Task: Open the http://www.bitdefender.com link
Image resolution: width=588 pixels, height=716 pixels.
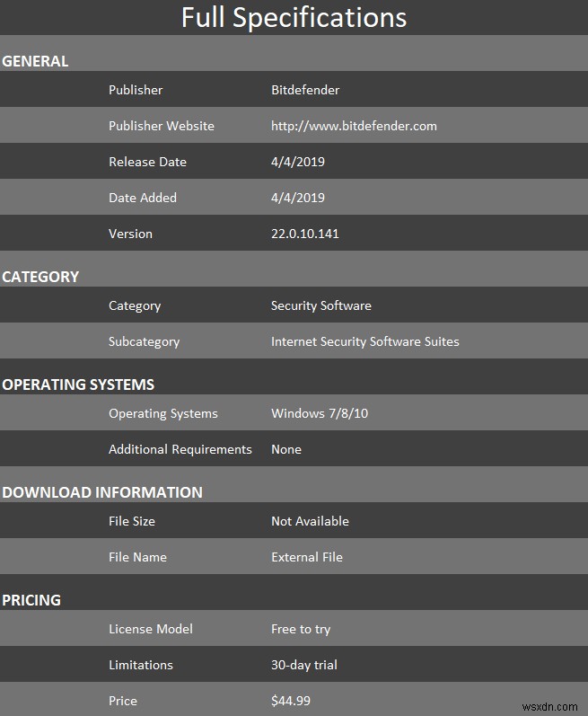Action: click(x=354, y=126)
